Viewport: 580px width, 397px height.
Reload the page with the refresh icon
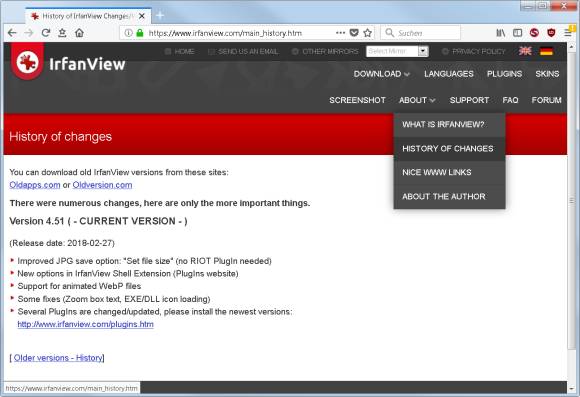(x=45, y=33)
